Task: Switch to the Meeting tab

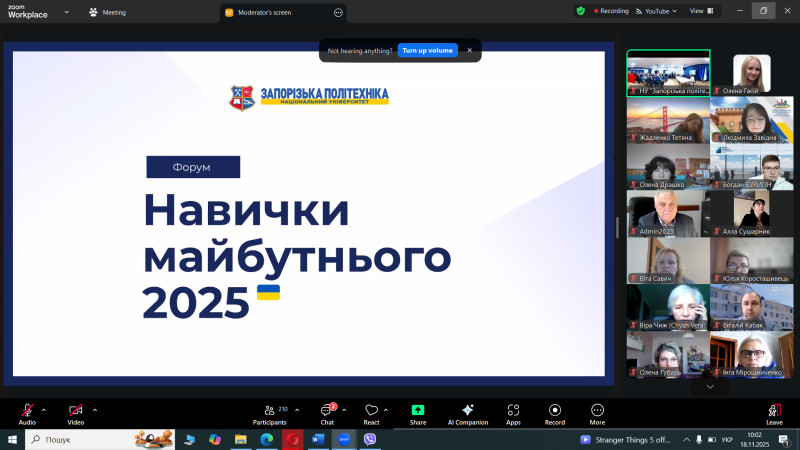Action: pos(108,13)
